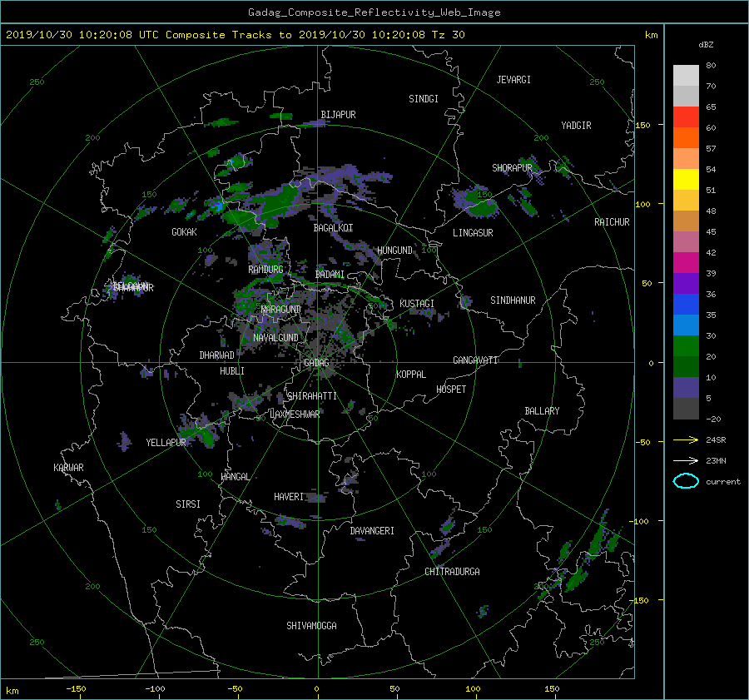Click the GADAG radar center label

[316, 363]
